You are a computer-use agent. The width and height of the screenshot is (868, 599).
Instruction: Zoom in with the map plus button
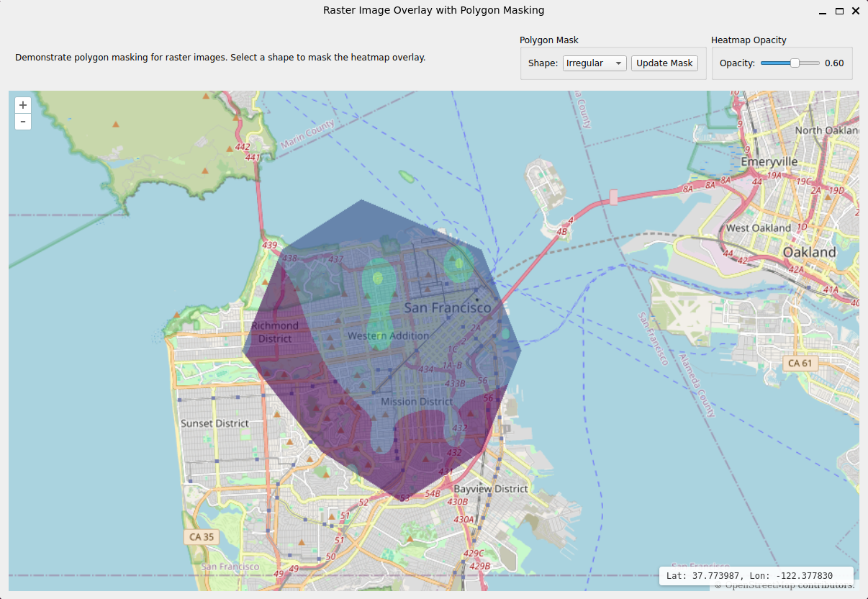click(23, 105)
